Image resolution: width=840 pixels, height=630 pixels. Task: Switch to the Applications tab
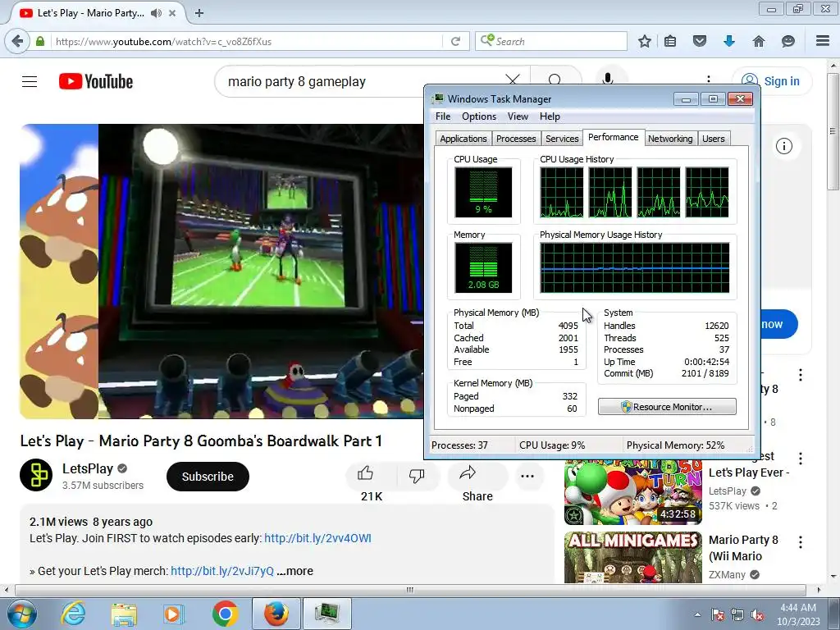(x=463, y=139)
